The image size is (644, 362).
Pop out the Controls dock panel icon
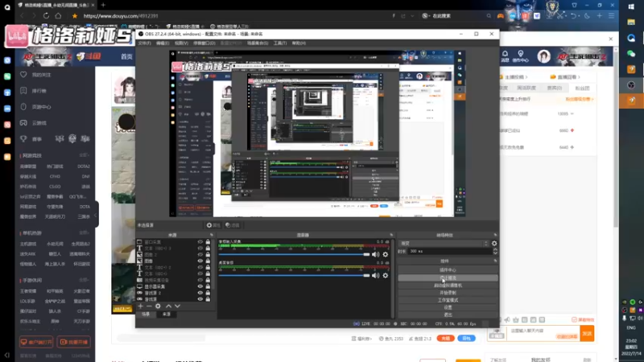(495, 261)
